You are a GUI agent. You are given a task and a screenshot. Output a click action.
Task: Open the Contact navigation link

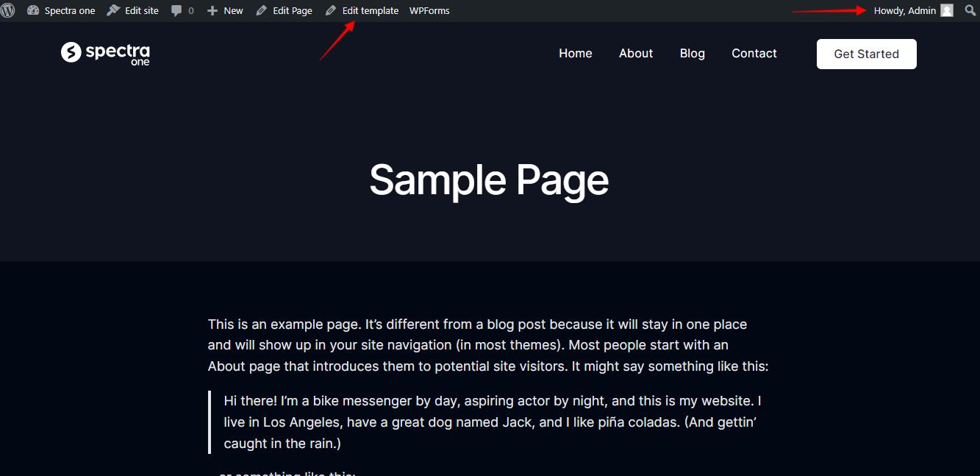click(x=754, y=53)
